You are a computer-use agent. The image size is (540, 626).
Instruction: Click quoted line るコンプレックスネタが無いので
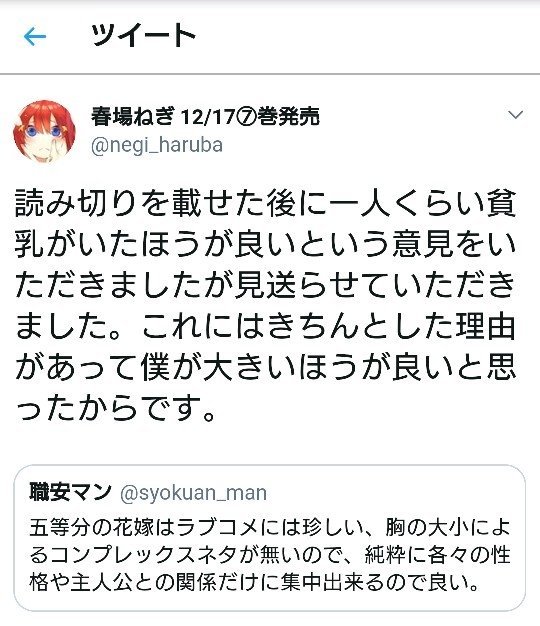click(270, 555)
